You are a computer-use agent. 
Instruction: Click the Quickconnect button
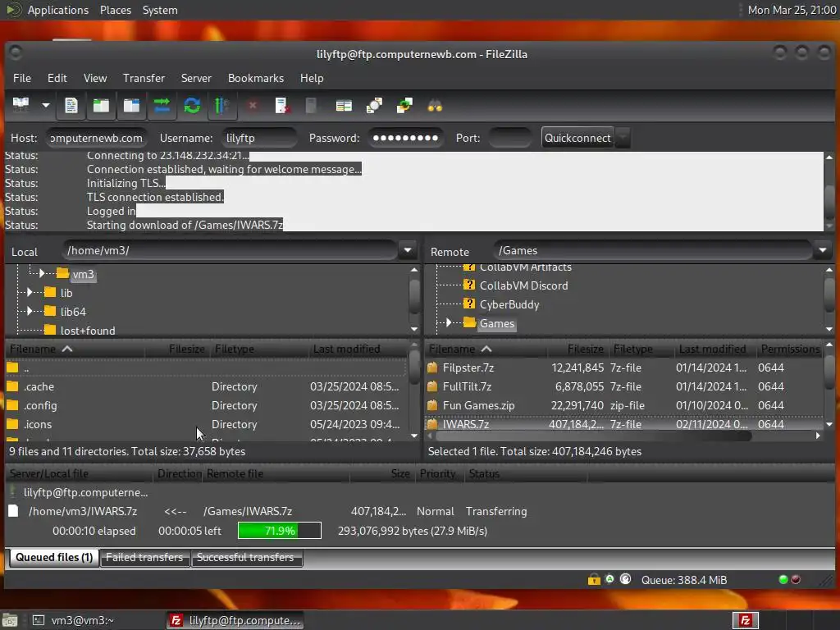click(x=577, y=138)
